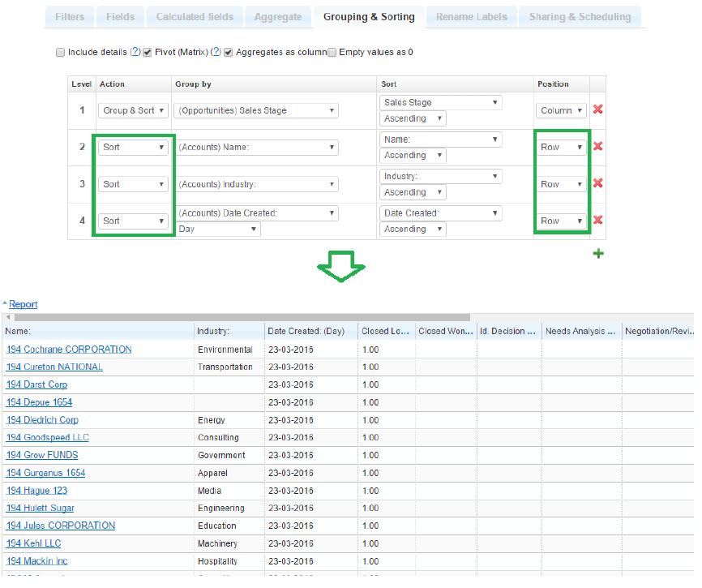Delete the level 3 Industry row
This screenshot has width=702, height=588.
[598, 183]
